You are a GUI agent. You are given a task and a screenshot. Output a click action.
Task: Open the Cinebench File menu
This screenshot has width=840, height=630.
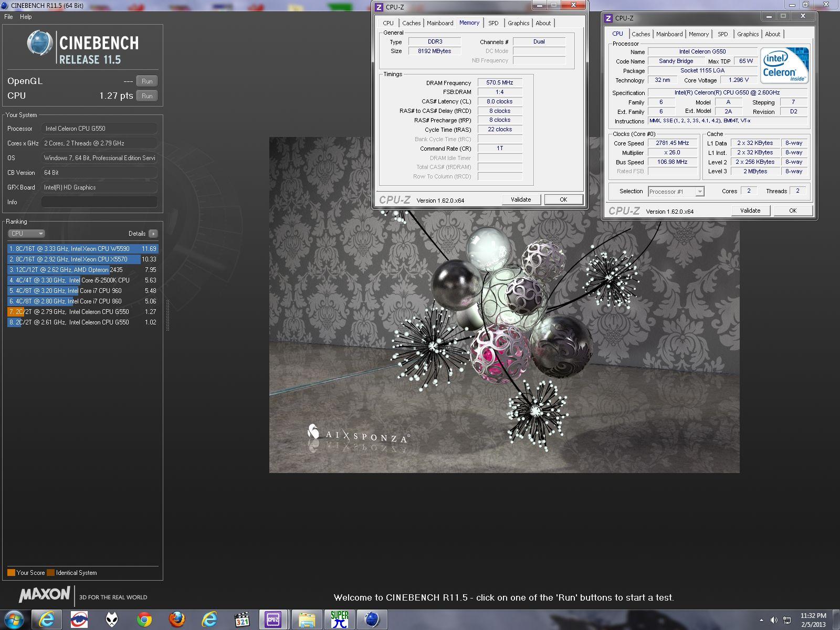point(8,17)
